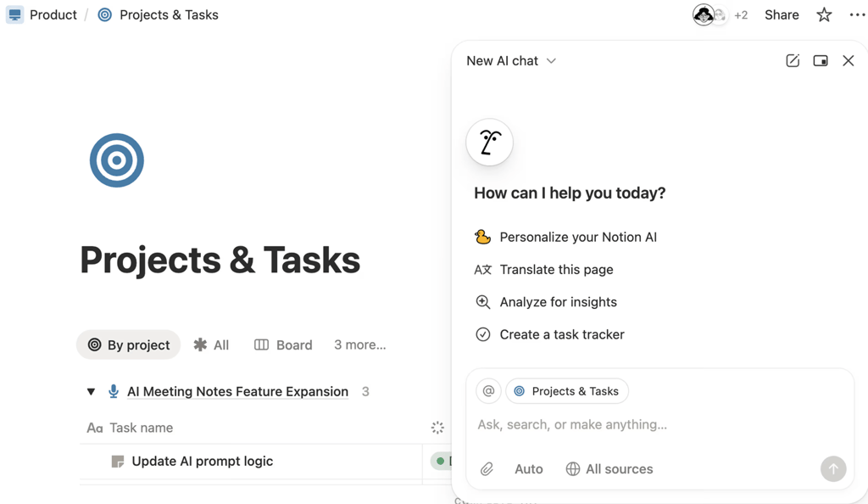Send the AI message with the arrow icon
The width and height of the screenshot is (868, 504).
point(833,468)
